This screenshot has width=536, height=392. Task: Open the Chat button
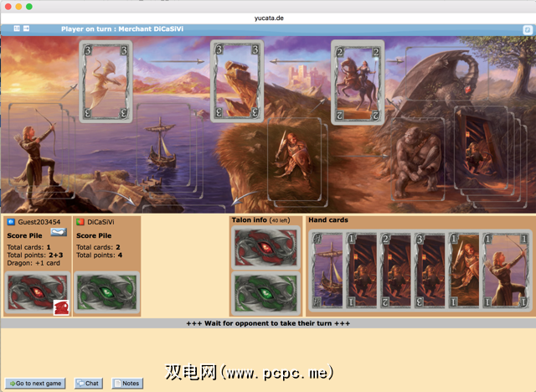click(88, 383)
